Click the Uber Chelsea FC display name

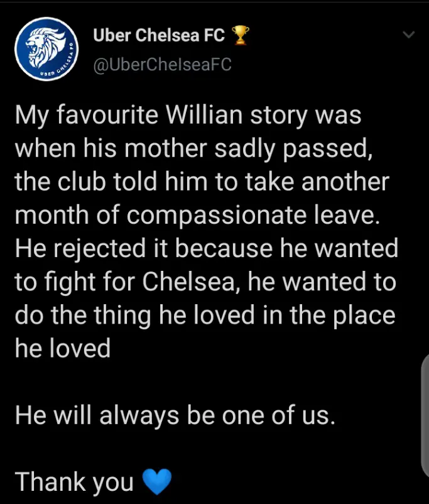coord(159,35)
